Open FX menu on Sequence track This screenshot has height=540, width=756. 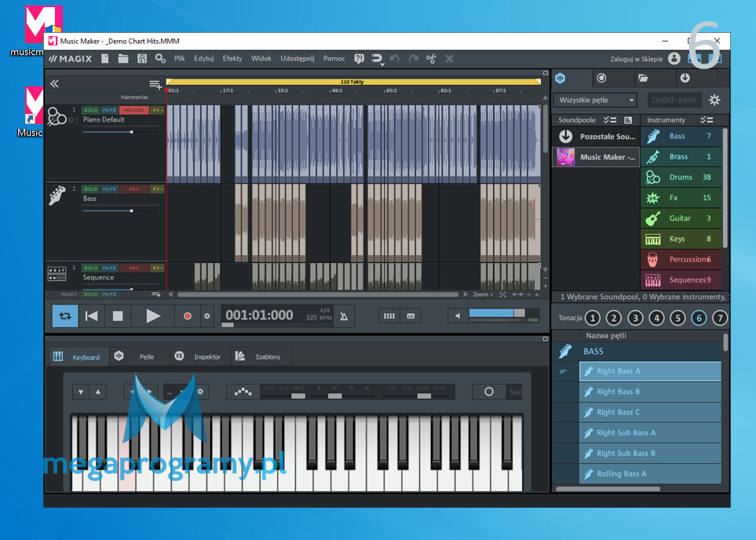pos(157,268)
